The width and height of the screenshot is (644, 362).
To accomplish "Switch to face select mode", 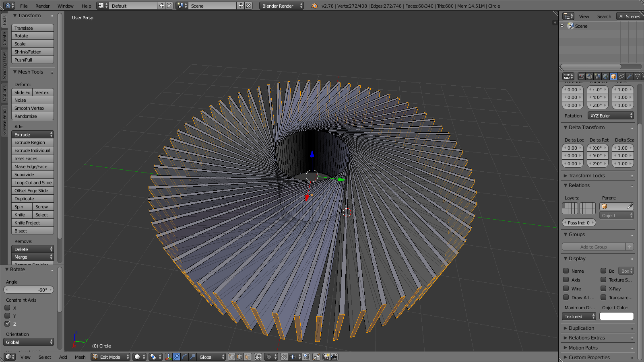I will 248,357.
